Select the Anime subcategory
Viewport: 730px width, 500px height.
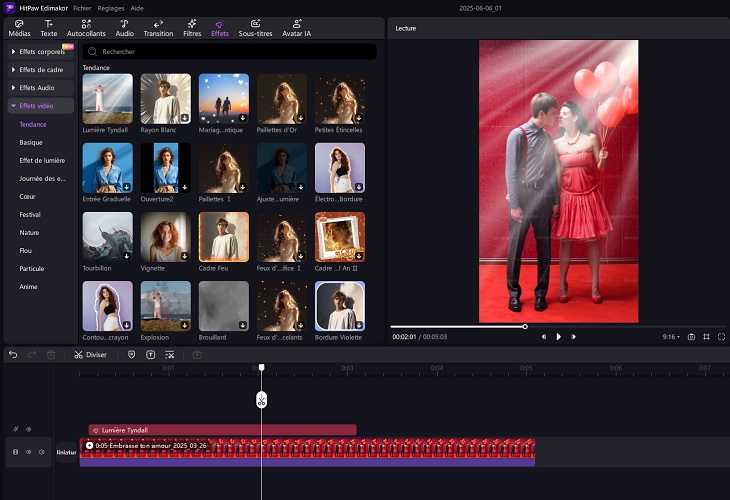pyautogui.click(x=28, y=286)
